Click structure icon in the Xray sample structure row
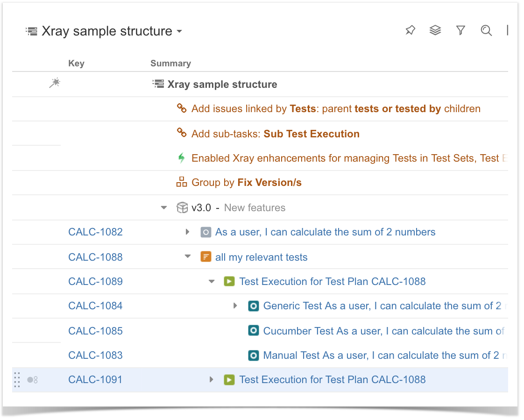524x420 pixels. (x=158, y=84)
